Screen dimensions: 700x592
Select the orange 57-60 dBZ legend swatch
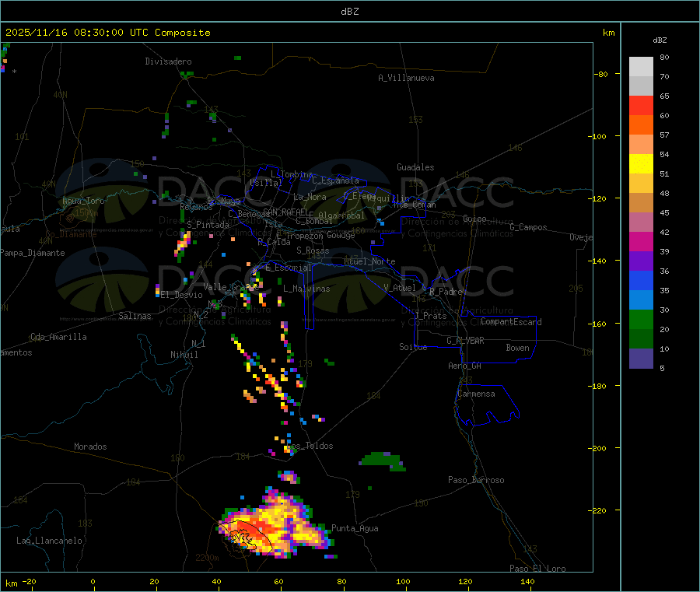[641, 125]
